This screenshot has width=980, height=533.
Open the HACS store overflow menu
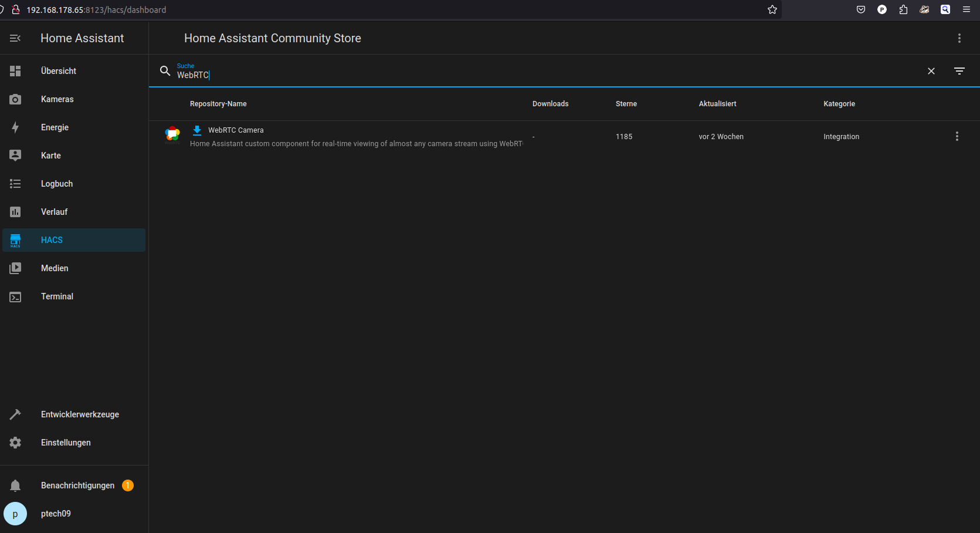tap(959, 38)
